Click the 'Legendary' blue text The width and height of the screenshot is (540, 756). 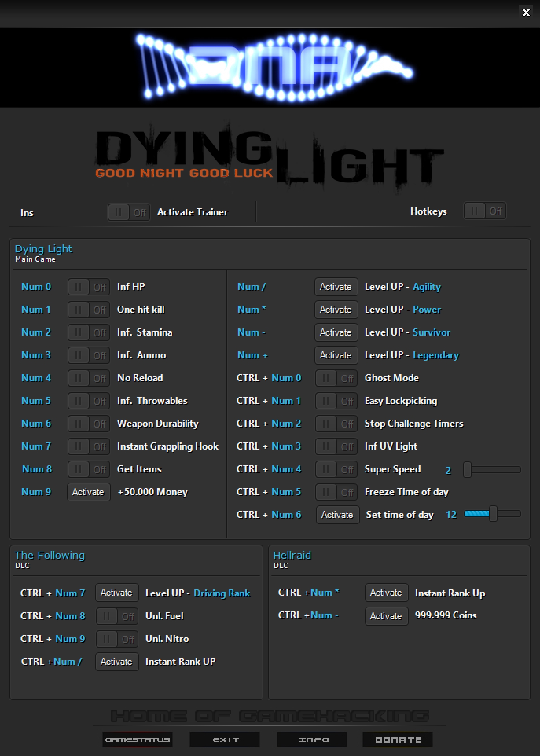[x=436, y=356]
